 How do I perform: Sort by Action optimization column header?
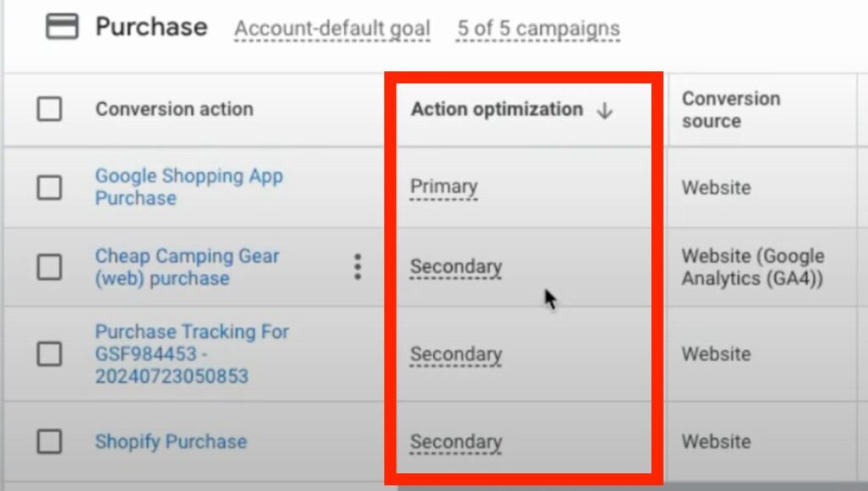pos(497,109)
